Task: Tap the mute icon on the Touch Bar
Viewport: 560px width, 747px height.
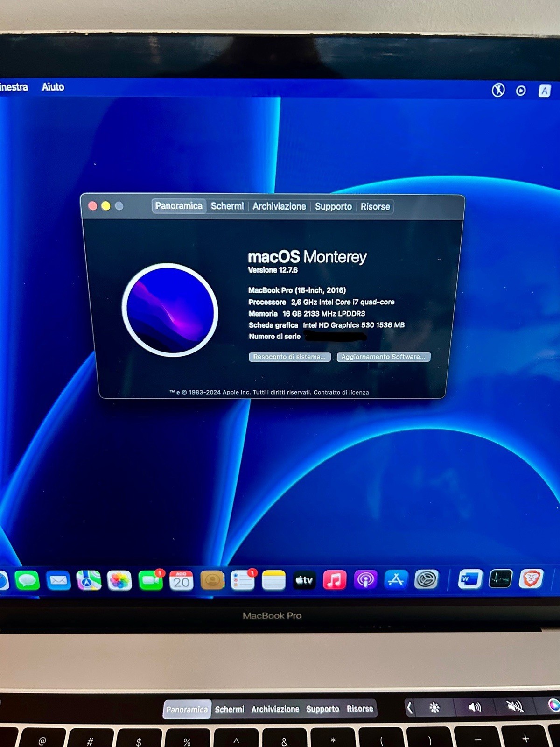Action: (515, 706)
